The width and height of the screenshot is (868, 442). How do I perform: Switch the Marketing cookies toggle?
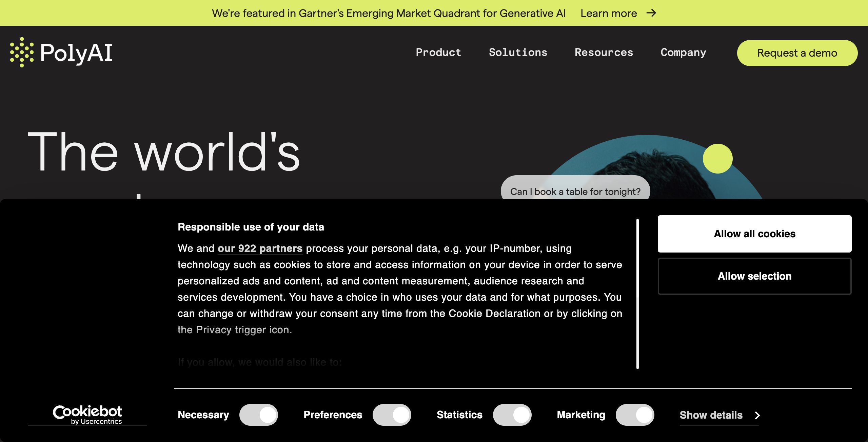pyautogui.click(x=635, y=415)
